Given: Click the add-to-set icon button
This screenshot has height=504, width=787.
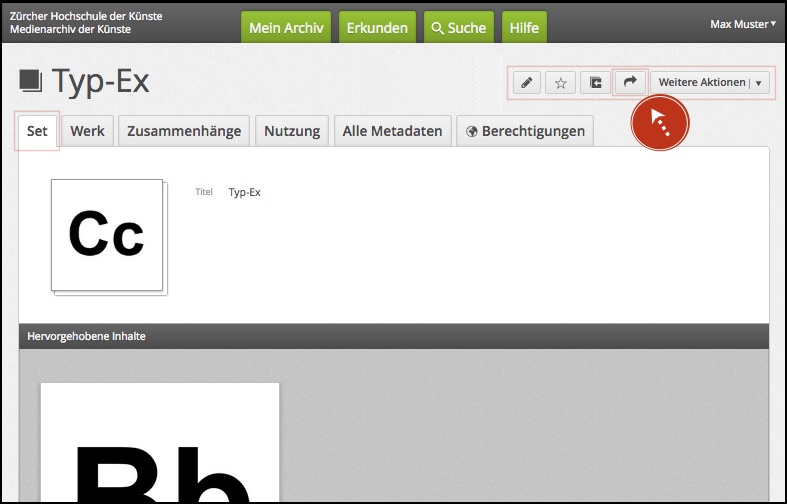Looking at the screenshot, I should [595, 83].
